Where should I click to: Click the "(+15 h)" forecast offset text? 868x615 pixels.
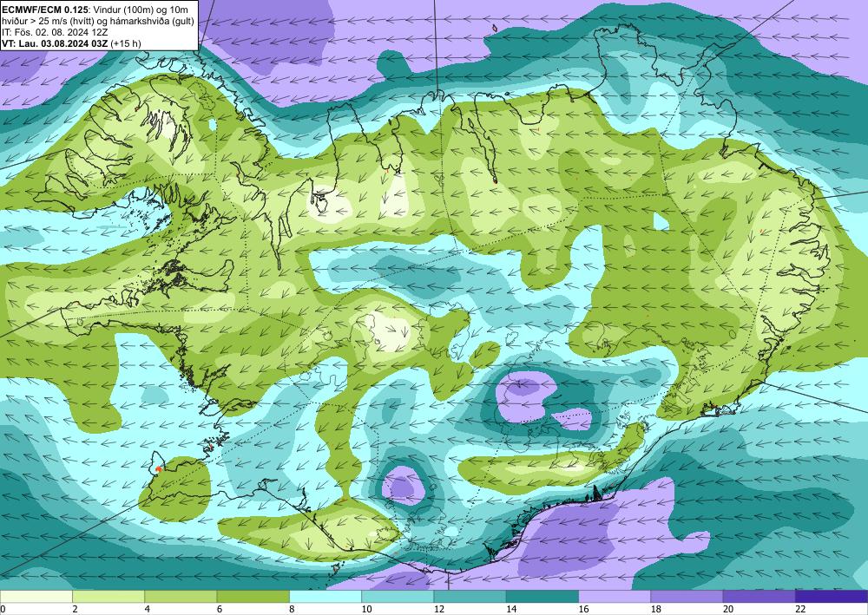tap(126, 43)
